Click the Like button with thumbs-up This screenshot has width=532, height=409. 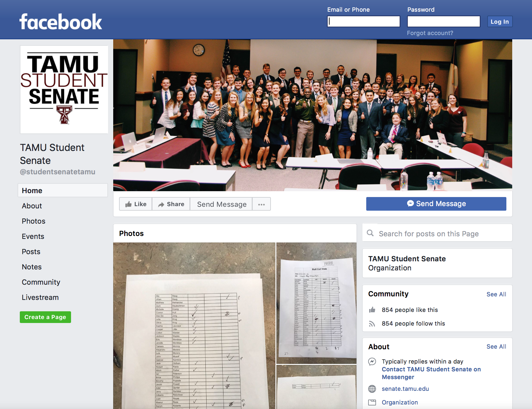click(136, 204)
